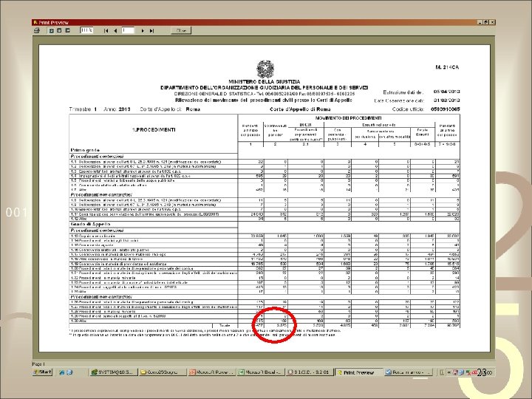
Task: Click the page number field
Action: (x=128, y=30)
